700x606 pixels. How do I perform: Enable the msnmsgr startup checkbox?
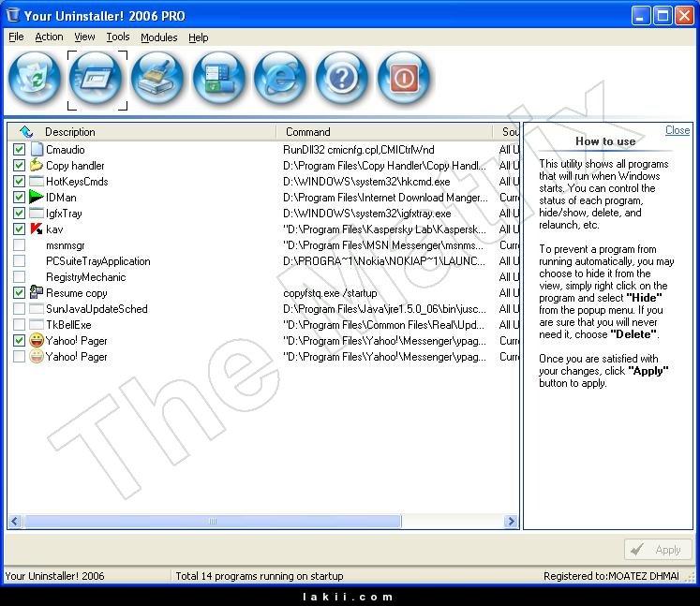(19, 245)
